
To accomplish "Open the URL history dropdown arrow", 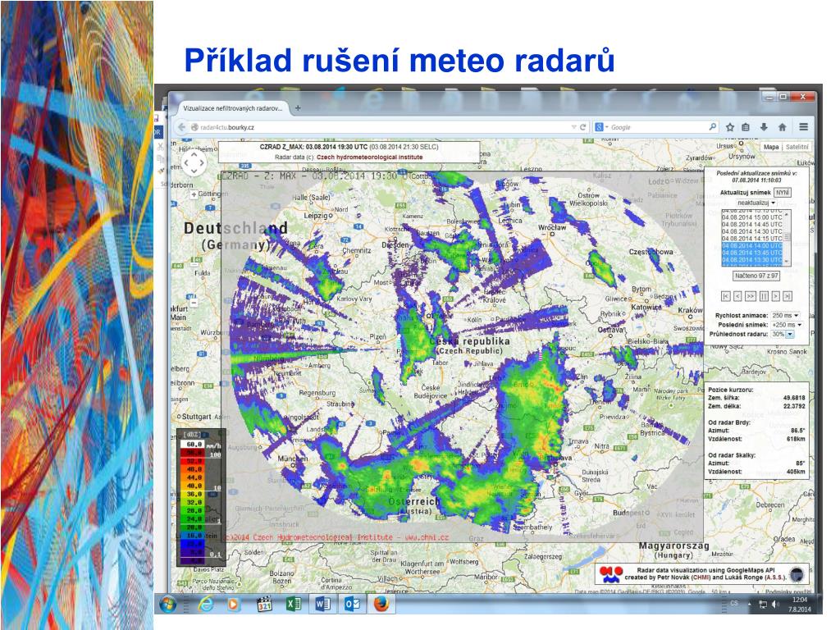I will pos(573,127).
